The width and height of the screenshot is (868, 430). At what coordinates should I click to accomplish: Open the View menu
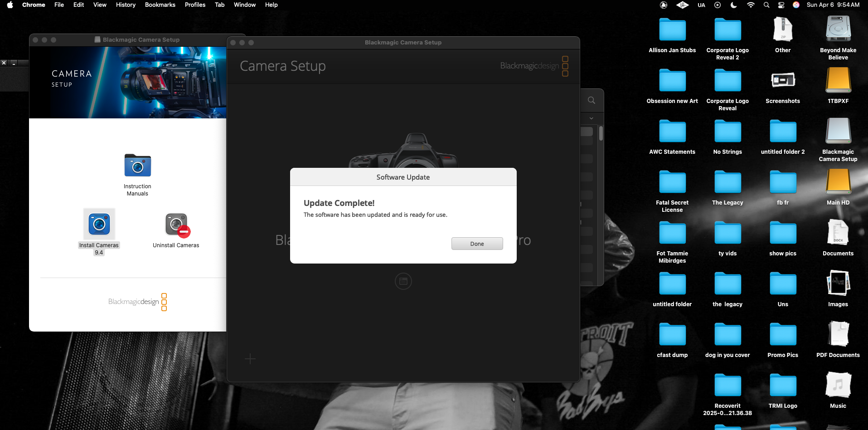tap(100, 5)
